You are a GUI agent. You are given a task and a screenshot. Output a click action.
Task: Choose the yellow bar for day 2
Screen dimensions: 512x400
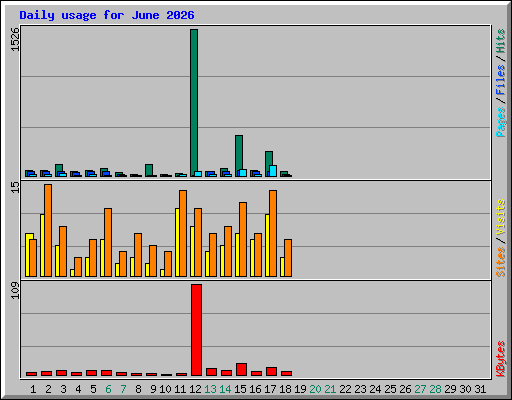coord(42,245)
